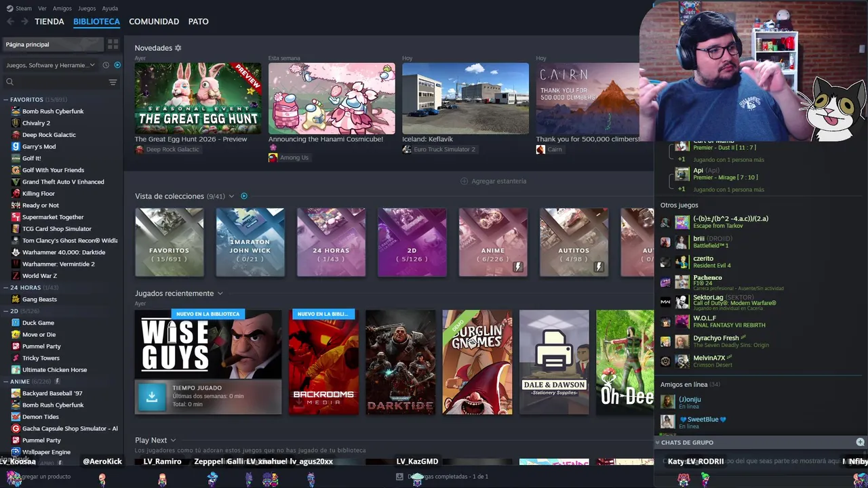Go forward with the navigation arrow

click(x=24, y=22)
